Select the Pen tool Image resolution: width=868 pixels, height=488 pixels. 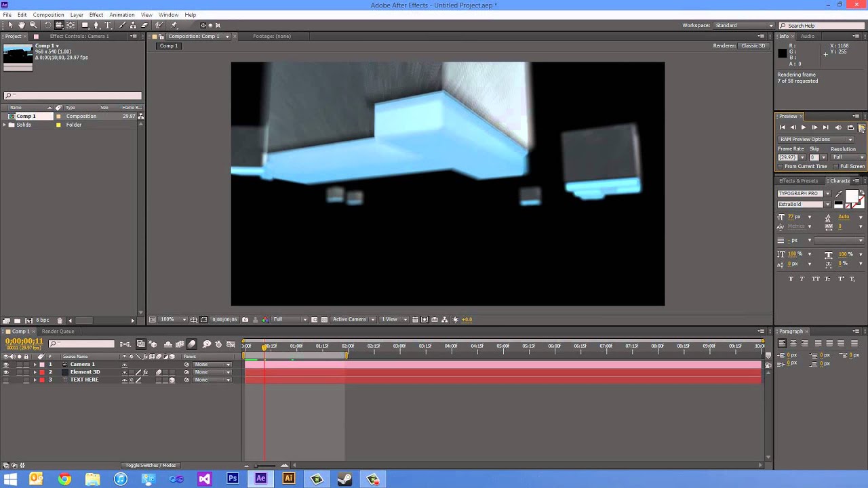(96, 25)
